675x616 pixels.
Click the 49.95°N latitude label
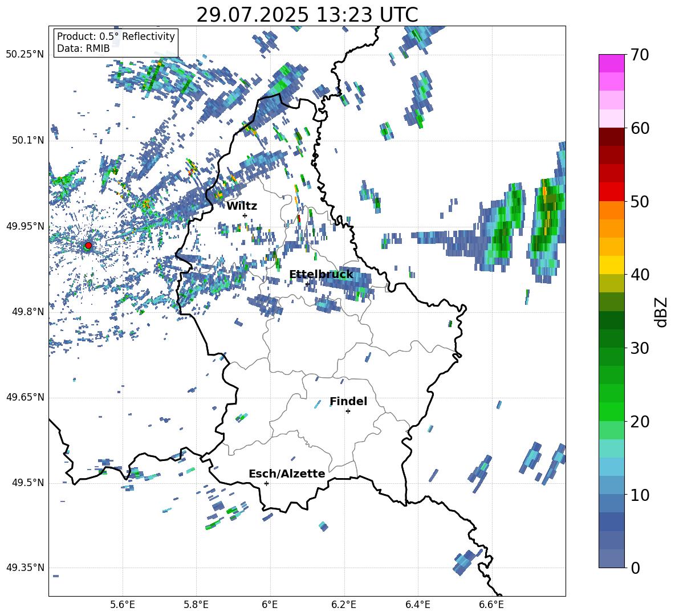click(x=25, y=226)
